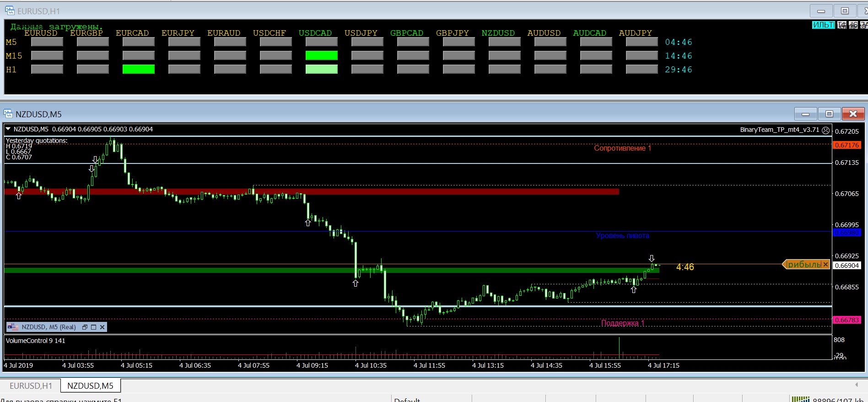Click the AUDUSD H1 signal button
Screen dimensions: 868x402
[550, 69]
